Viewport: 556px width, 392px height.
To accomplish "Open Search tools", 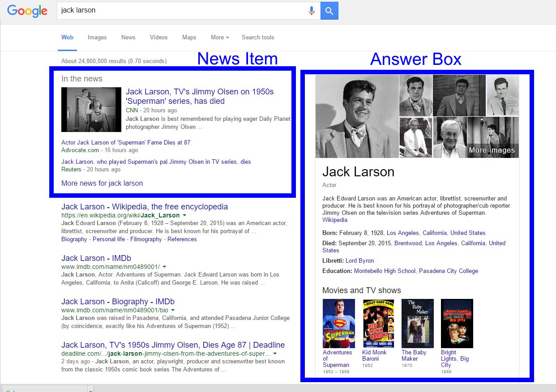I will click(x=258, y=38).
